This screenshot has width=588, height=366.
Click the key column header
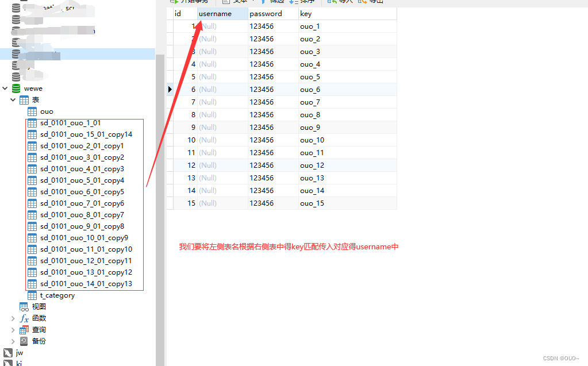coord(348,13)
